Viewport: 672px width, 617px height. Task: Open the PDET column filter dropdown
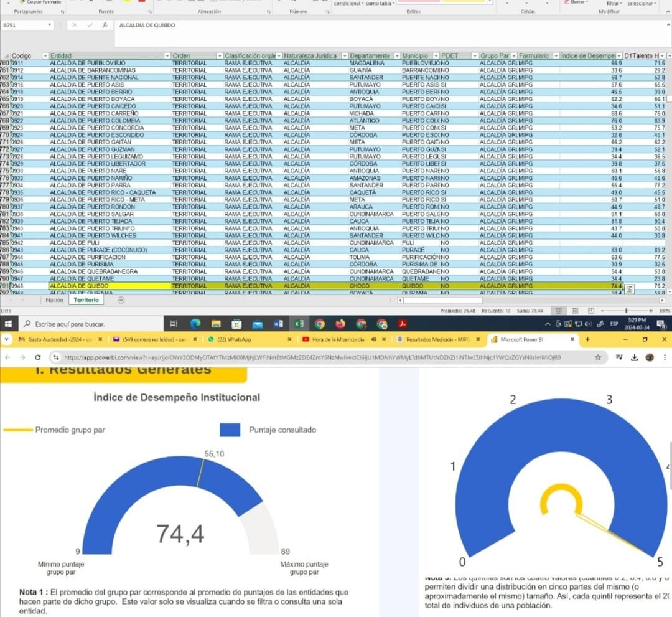475,56
